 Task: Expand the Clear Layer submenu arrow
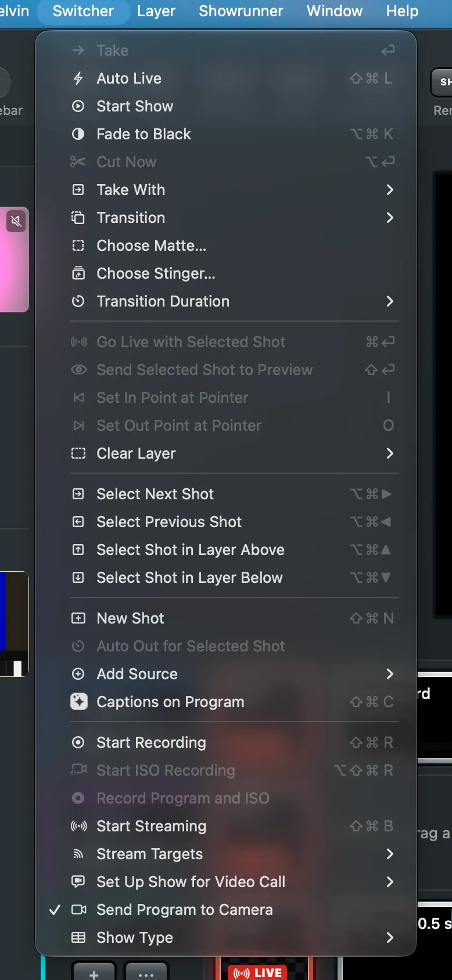[x=390, y=453]
